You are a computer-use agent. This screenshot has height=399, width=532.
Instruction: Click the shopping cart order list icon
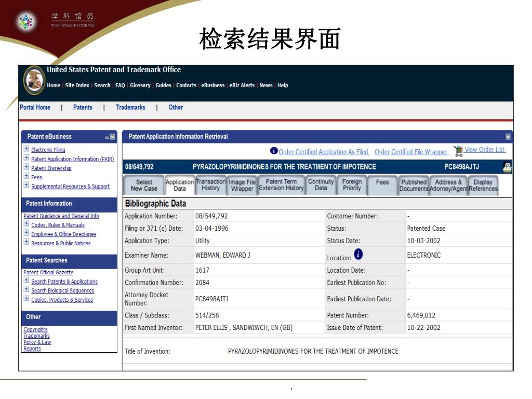point(458,151)
